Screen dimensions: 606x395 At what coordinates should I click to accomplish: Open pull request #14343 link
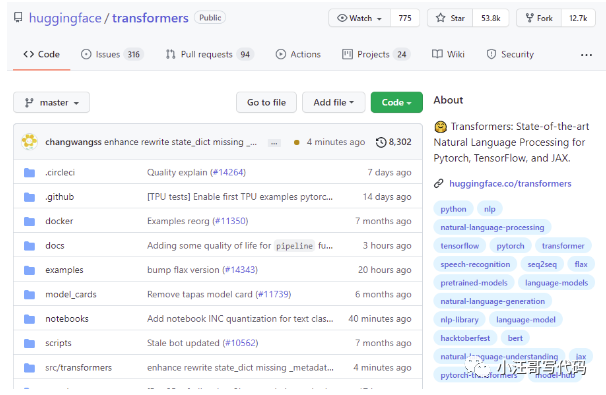pyautogui.click(x=241, y=270)
